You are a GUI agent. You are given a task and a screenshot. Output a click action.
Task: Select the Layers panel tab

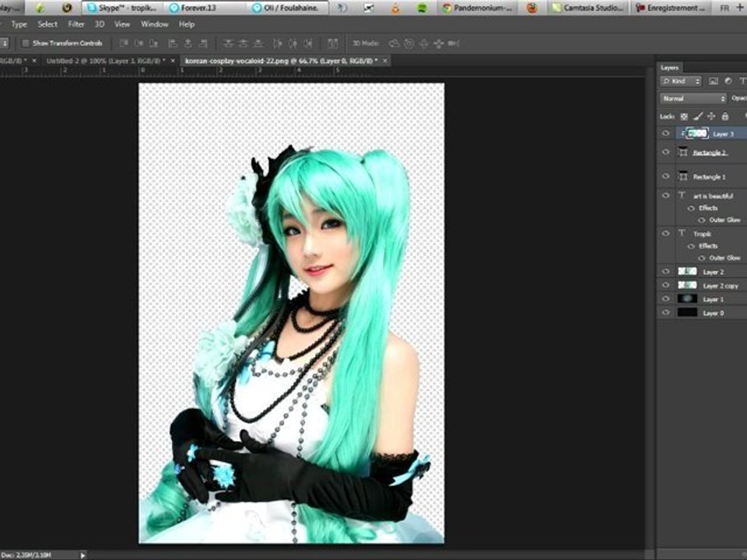point(669,68)
